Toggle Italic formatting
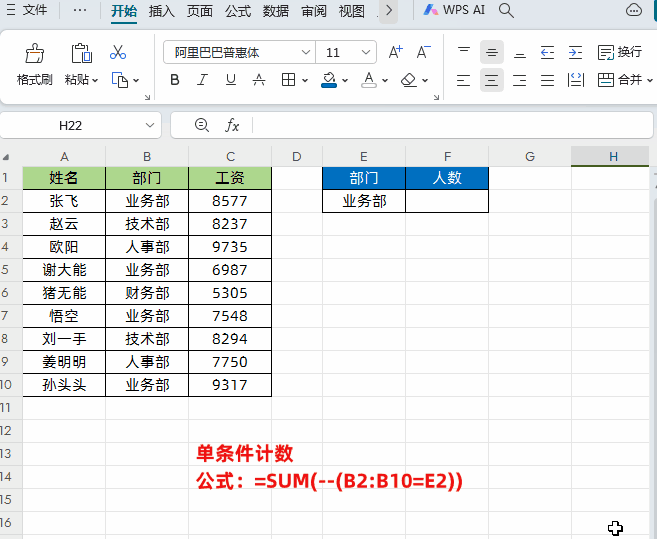This screenshot has height=539, width=657. pos(203,80)
